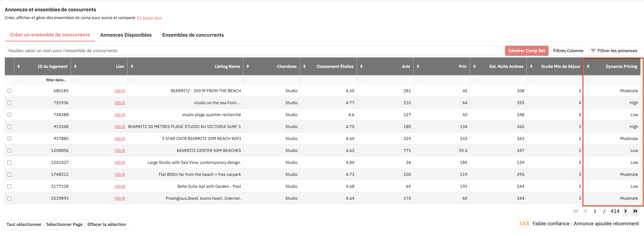Image resolution: width=644 pixels, height=236 pixels.
Task: Click Sélectionner Page button
Action: tap(64, 224)
